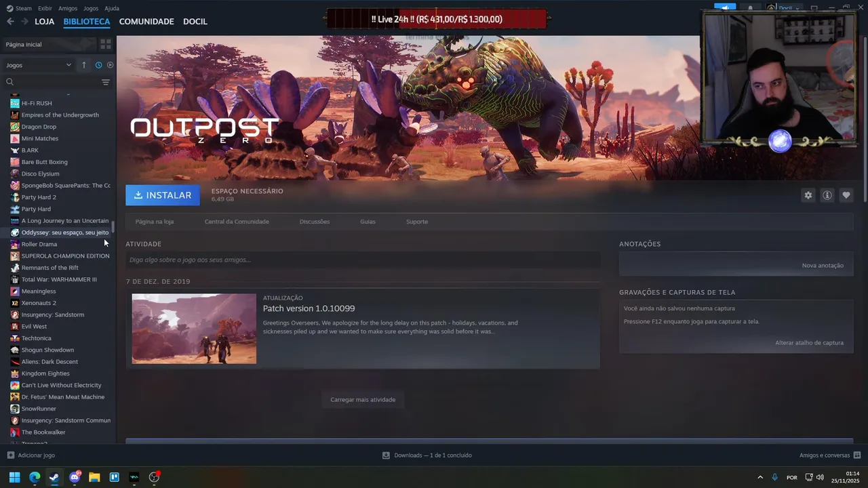Open Página da loja link

point(155,222)
